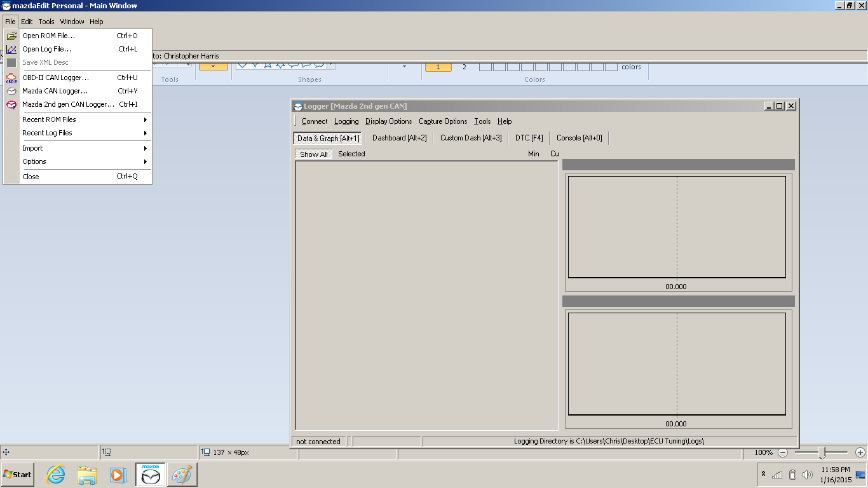Click the 100% zoom level in Paint
Image resolution: width=868 pixels, height=488 pixels.
(x=764, y=452)
